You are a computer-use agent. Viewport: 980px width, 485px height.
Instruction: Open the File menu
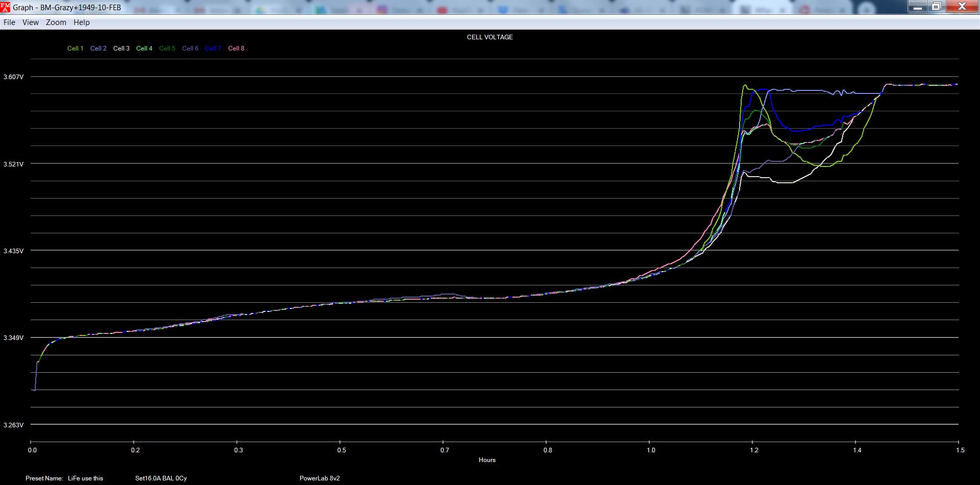(x=9, y=22)
